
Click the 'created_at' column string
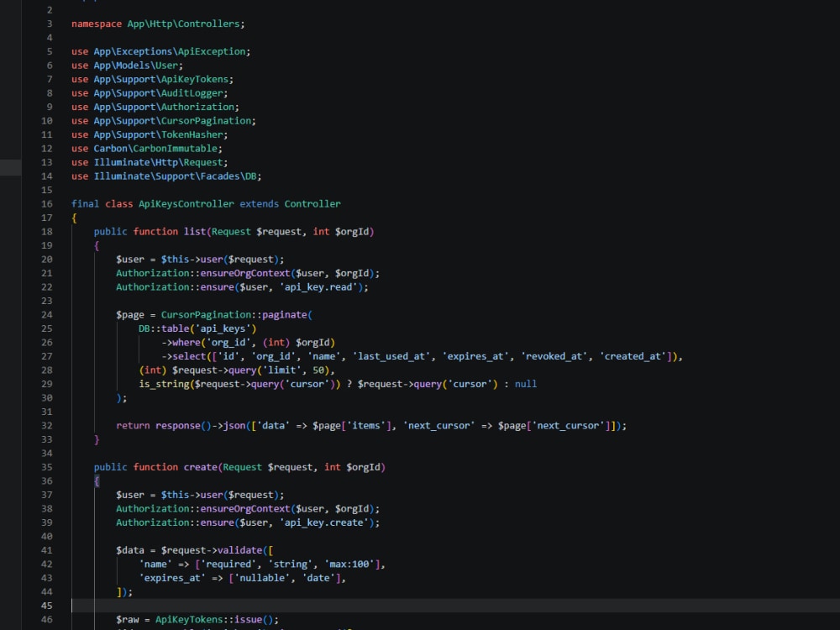click(633, 357)
